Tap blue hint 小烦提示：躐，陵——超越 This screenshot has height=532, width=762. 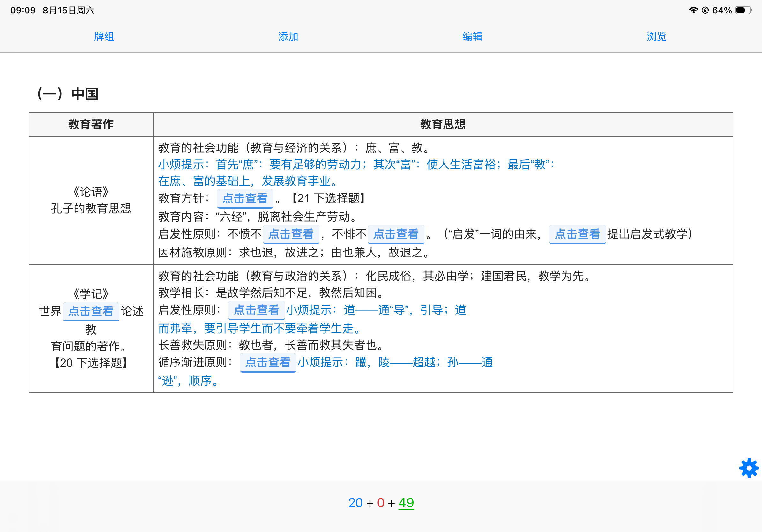point(395,362)
